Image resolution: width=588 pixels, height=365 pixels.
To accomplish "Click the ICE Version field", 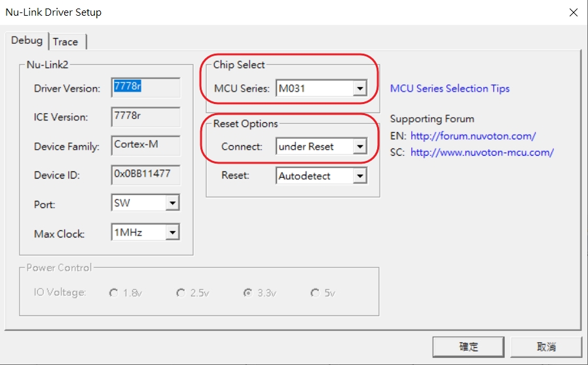I will click(145, 116).
